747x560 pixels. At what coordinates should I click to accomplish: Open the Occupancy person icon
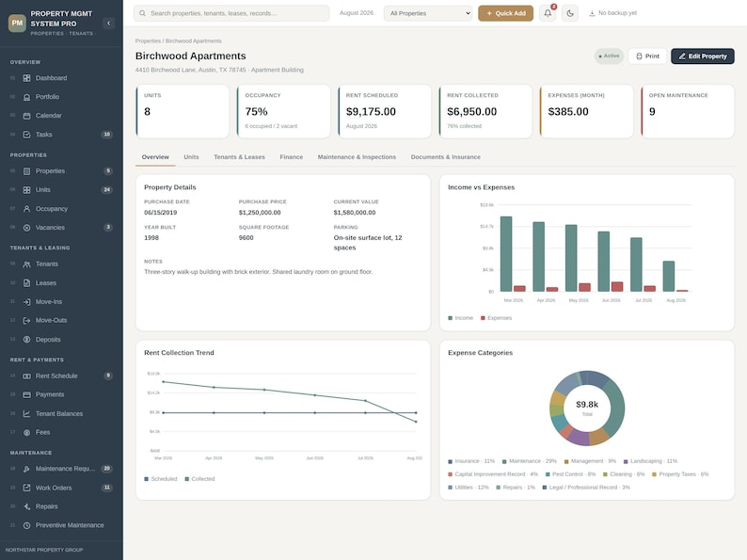coord(26,209)
